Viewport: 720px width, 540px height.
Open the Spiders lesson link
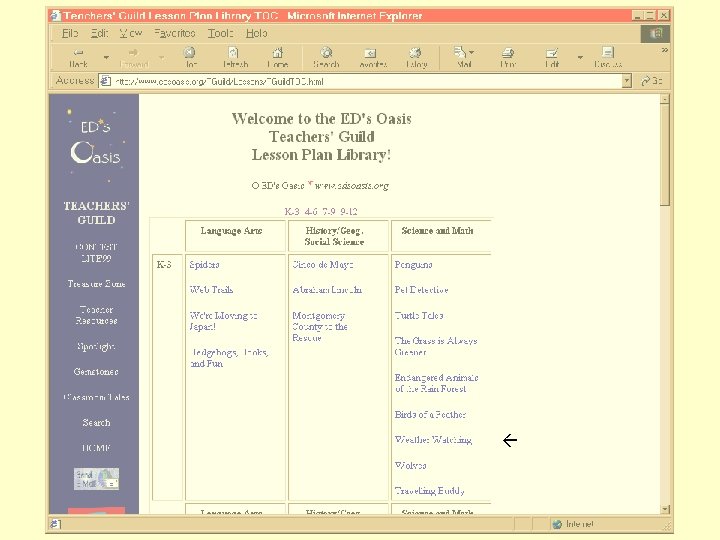204,264
